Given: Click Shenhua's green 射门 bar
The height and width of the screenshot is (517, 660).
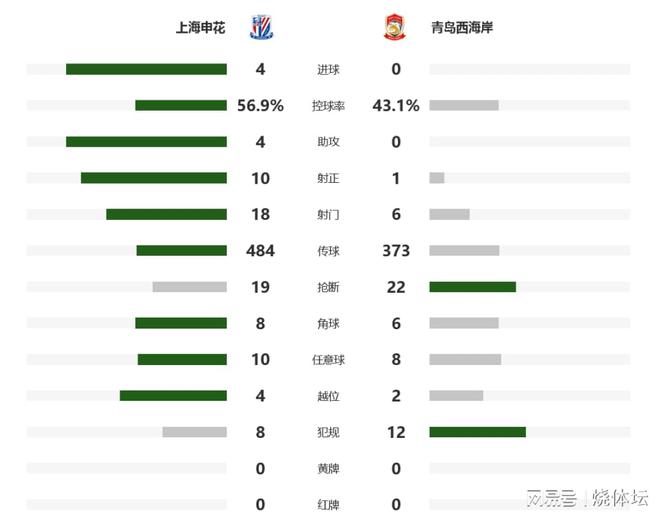Looking at the screenshot, I should [167, 214].
